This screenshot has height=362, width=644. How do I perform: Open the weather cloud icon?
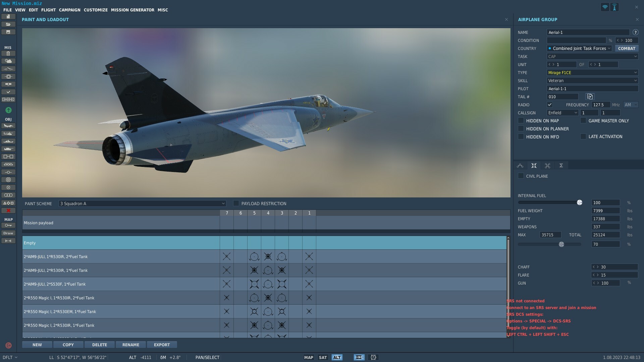pyautogui.click(x=8, y=61)
